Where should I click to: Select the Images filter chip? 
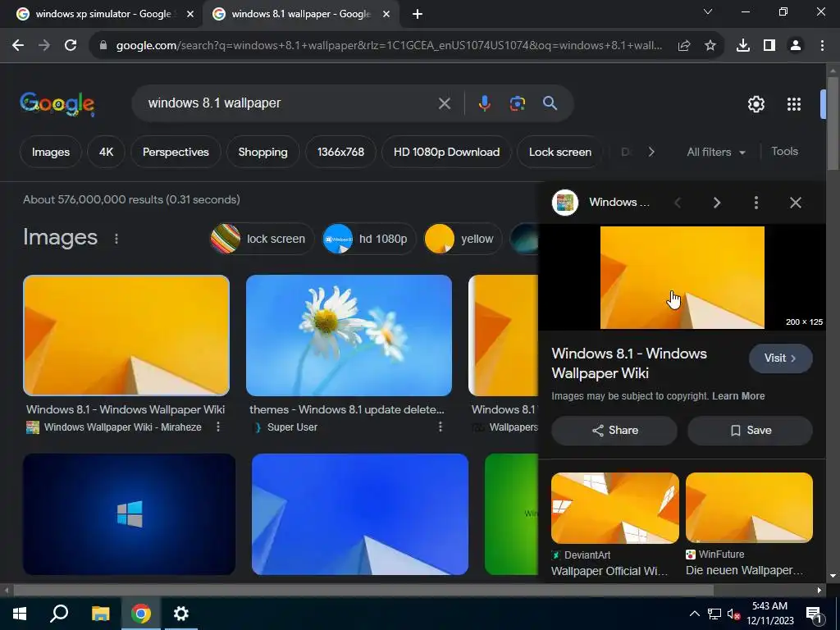50,152
